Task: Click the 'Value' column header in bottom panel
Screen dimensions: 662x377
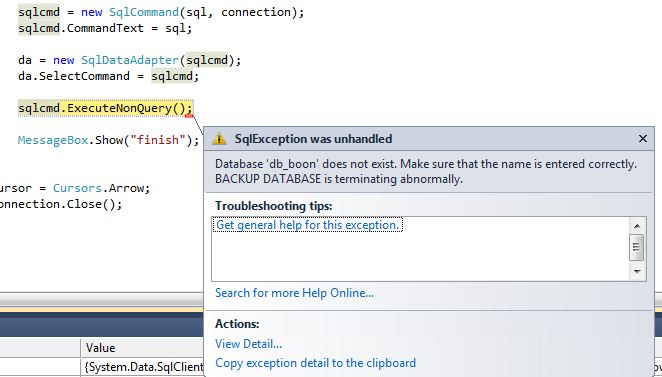Action: 100,348
